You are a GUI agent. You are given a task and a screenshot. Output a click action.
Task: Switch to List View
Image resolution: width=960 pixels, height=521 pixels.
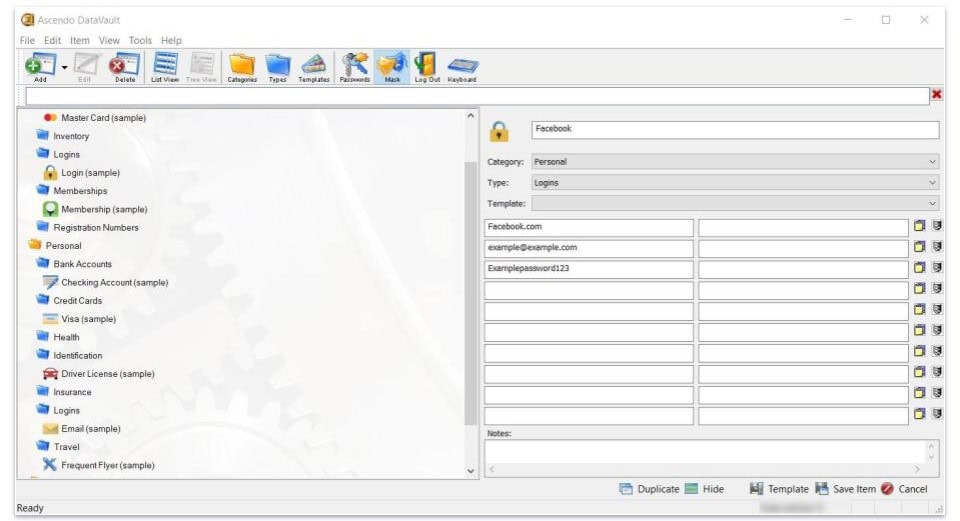coord(165,67)
